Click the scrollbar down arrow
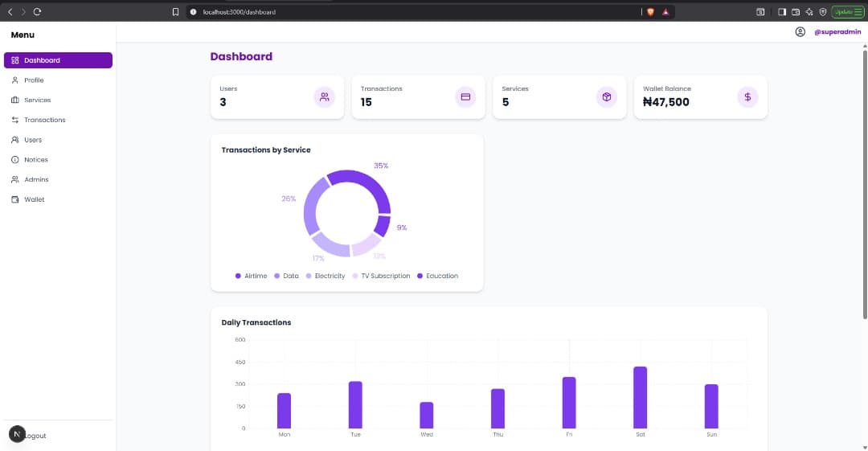Viewport: 868px width, 451px height. pos(865,447)
